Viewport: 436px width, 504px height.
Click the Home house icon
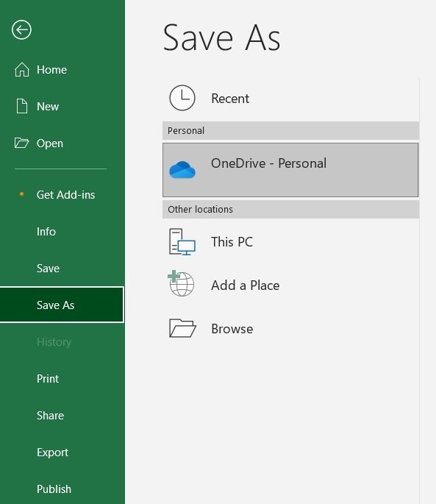(22, 69)
